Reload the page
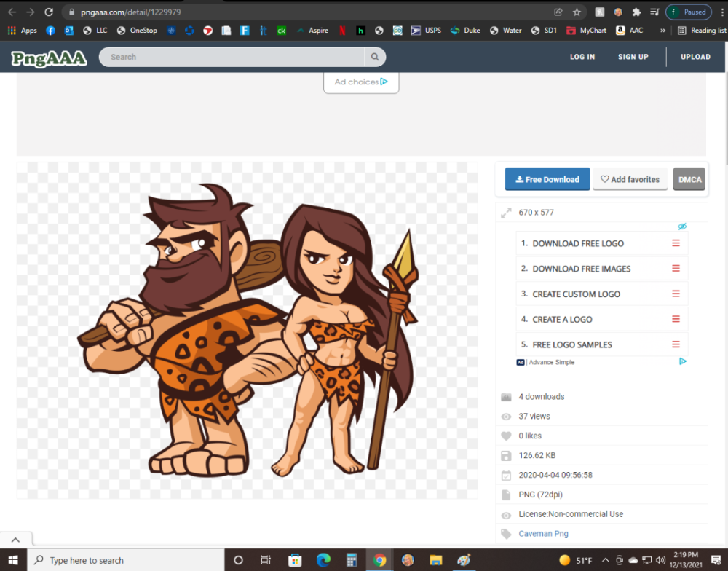Viewport: 728px width, 571px height. [x=49, y=12]
